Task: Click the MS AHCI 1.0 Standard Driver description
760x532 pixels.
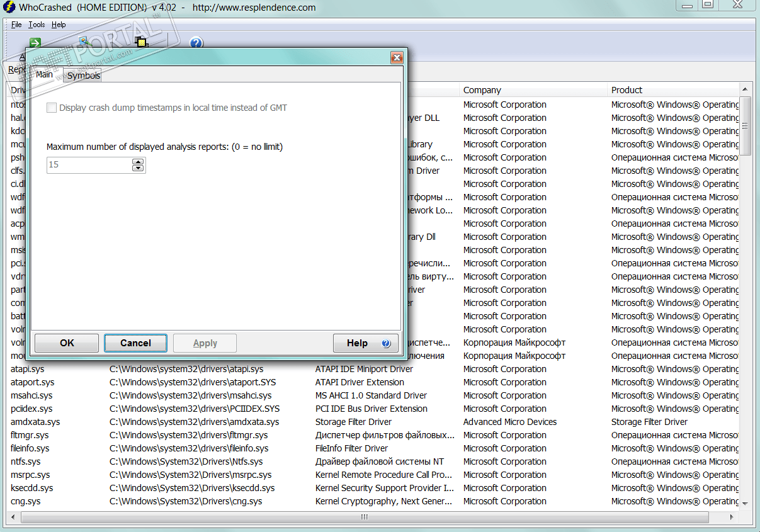Action: coord(371,395)
